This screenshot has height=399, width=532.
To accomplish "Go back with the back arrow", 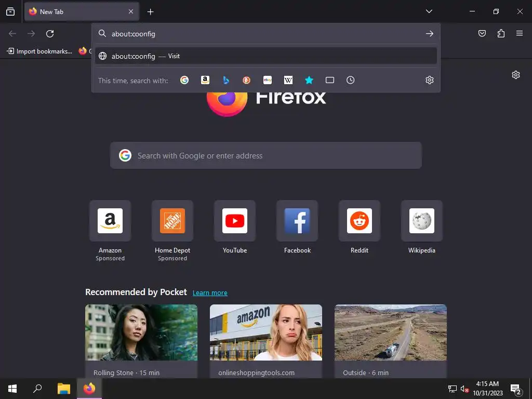I will (x=12, y=34).
